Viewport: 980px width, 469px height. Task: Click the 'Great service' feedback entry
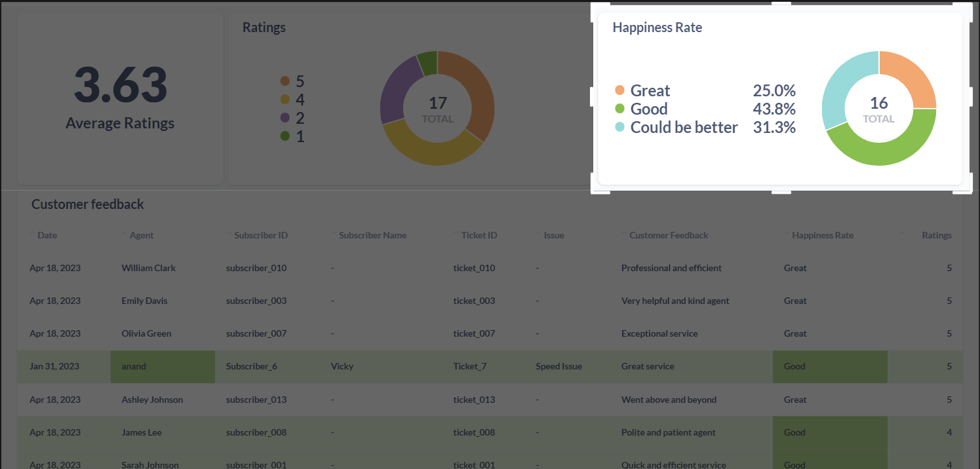pyautogui.click(x=648, y=366)
